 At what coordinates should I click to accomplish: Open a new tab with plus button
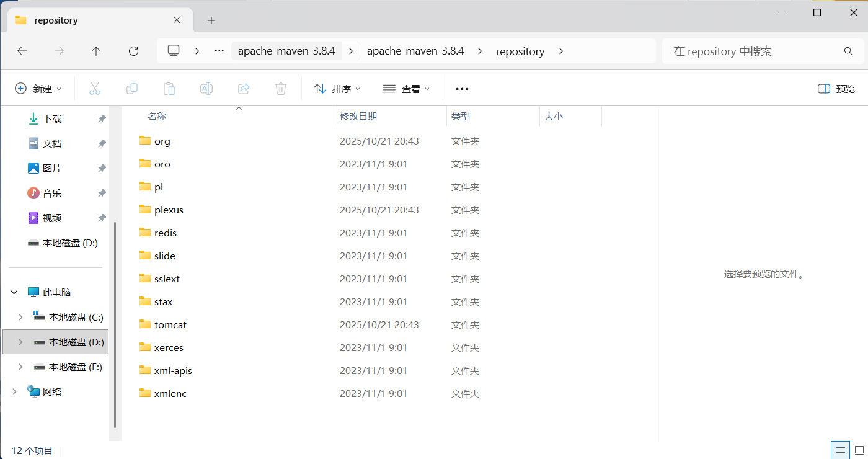pos(211,20)
